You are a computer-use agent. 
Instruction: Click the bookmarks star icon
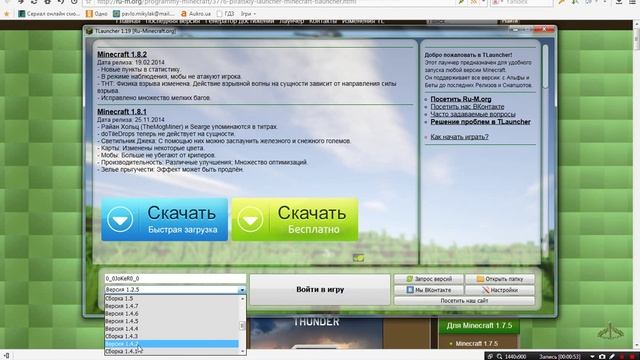[x=7, y=13]
